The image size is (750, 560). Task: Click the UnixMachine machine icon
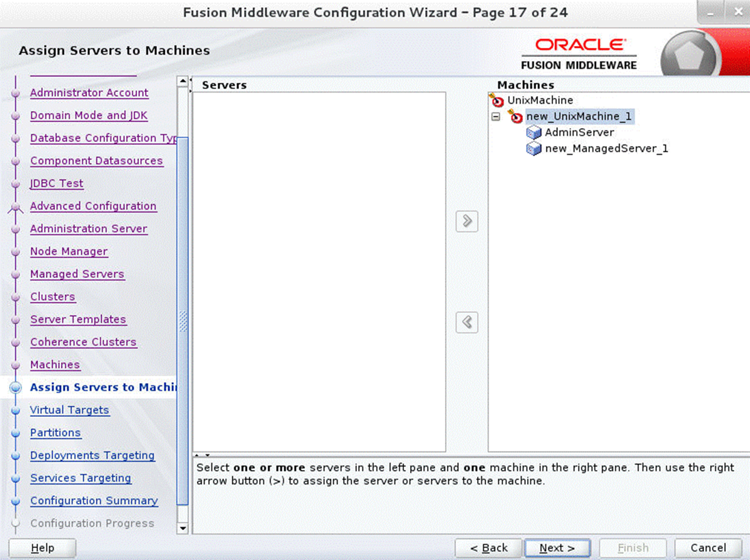point(498,100)
